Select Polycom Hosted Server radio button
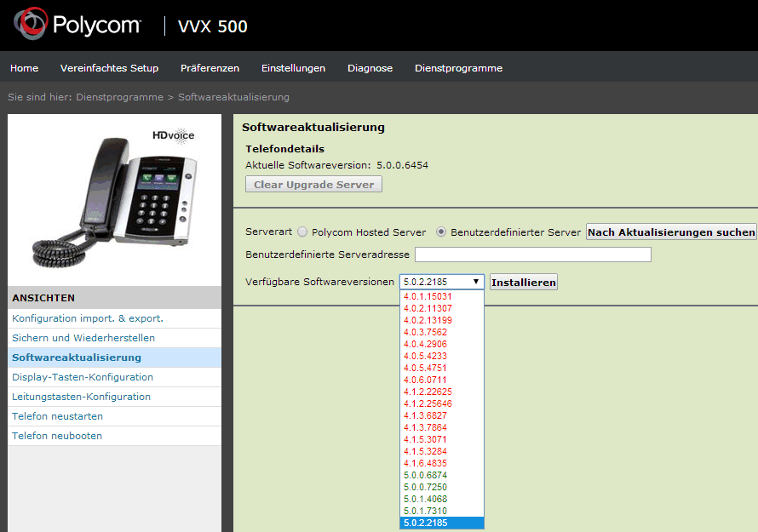The width and height of the screenshot is (758, 532). pos(302,232)
